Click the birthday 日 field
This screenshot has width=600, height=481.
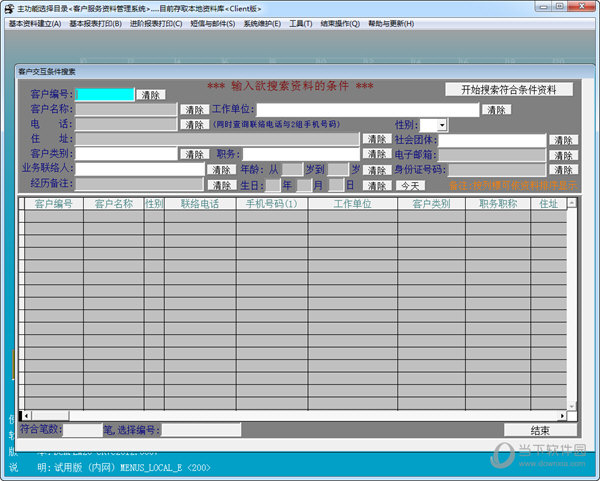coord(336,186)
